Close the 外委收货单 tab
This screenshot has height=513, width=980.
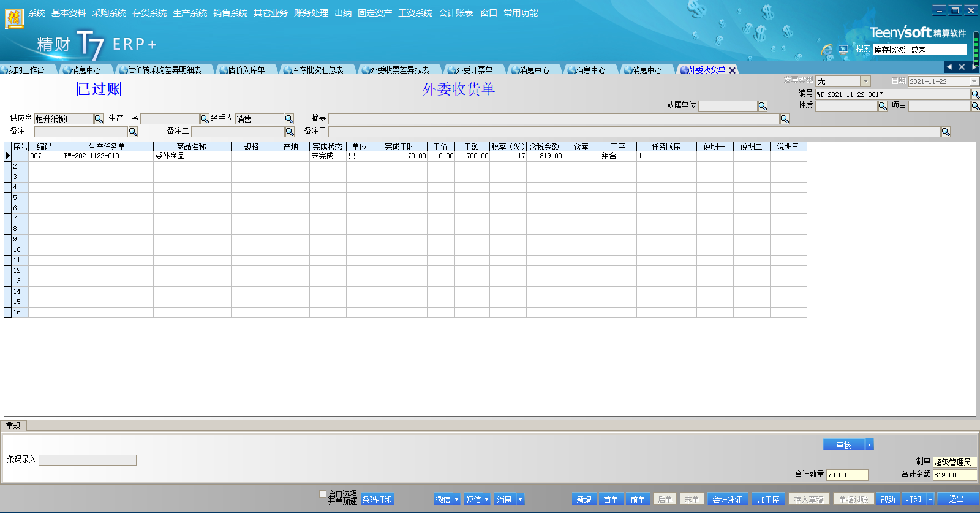(x=733, y=70)
